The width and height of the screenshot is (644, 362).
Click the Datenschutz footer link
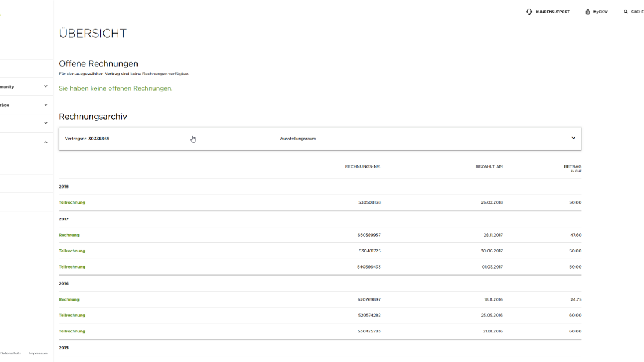click(10, 353)
